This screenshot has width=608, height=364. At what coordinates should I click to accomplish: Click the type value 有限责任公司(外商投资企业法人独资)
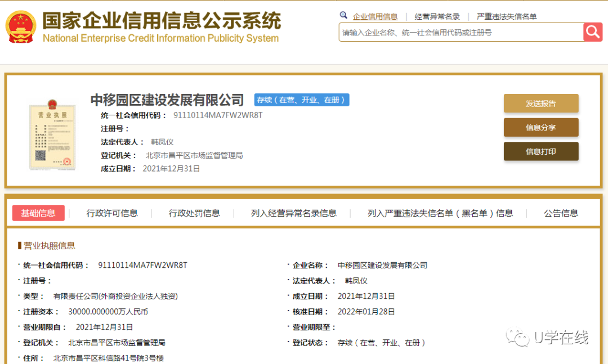pos(115,296)
